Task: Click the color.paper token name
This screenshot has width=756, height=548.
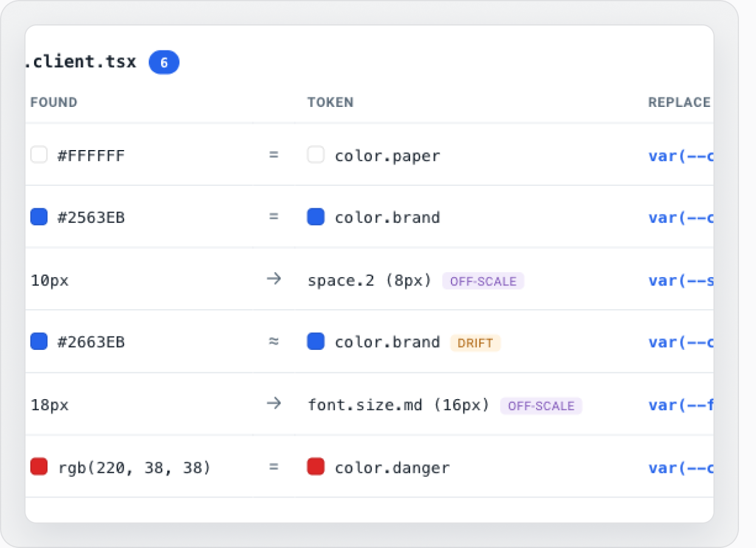Action: coord(388,156)
